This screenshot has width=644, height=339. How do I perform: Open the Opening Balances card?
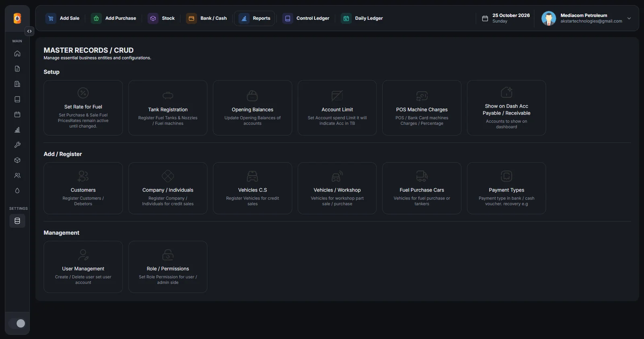pyautogui.click(x=252, y=108)
